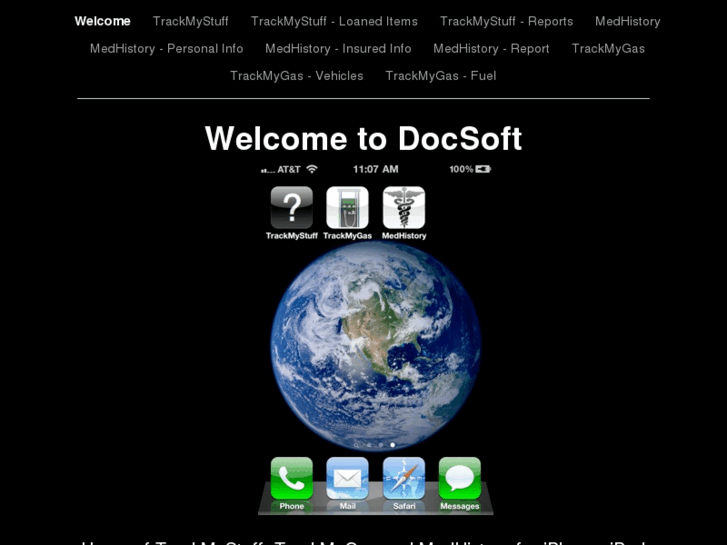Click the Mail envelope dock icon
The image size is (727, 545).
pos(347,479)
